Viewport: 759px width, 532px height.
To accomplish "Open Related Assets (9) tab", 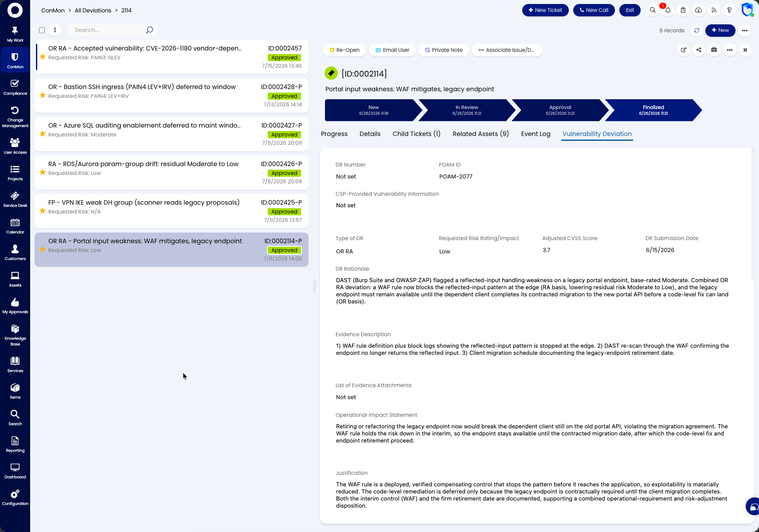I will (481, 134).
